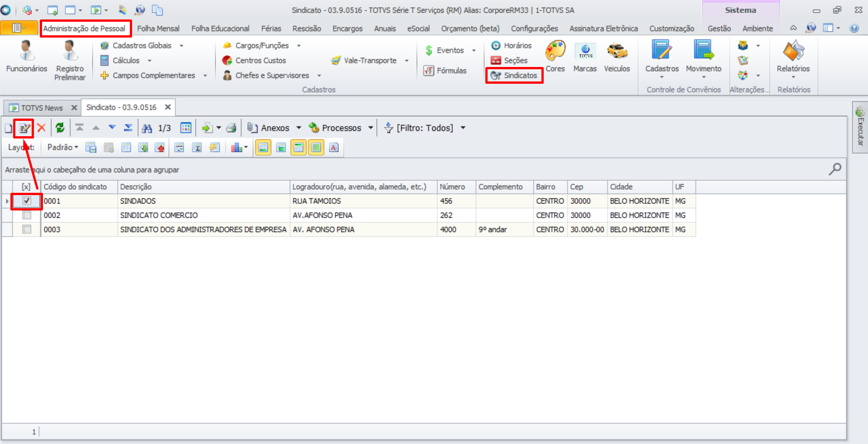Click the [x] select-all column header
This screenshot has width=868, height=444.
click(26, 186)
